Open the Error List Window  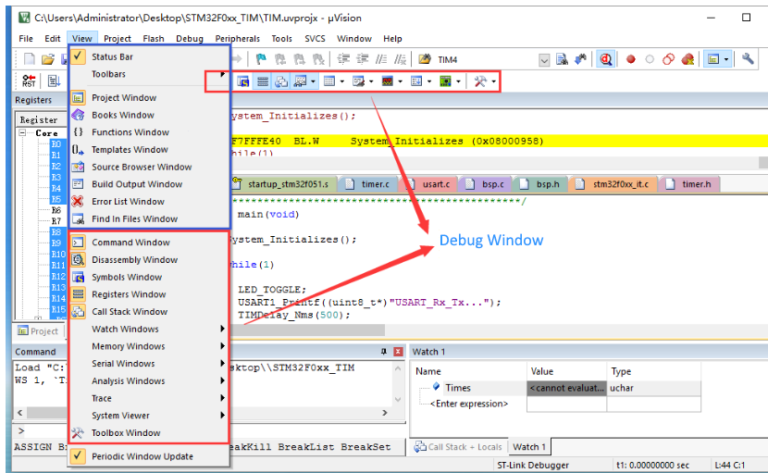pos(127,201)
